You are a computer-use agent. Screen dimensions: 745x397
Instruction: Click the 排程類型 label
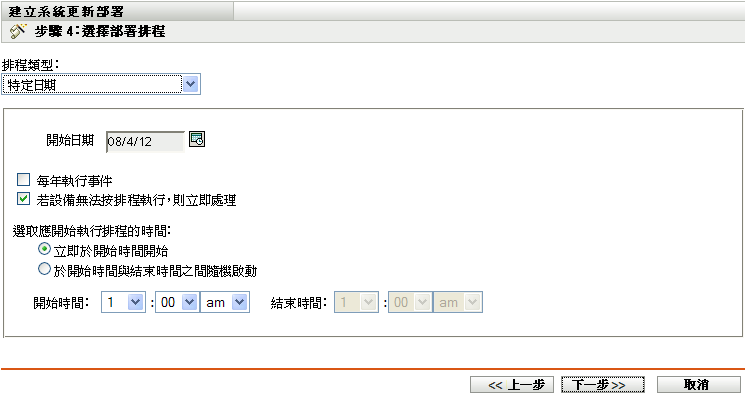click(31, 65)
